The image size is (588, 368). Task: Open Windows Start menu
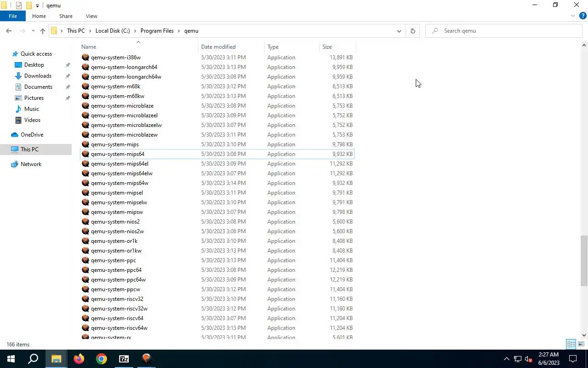coord(11,359)
